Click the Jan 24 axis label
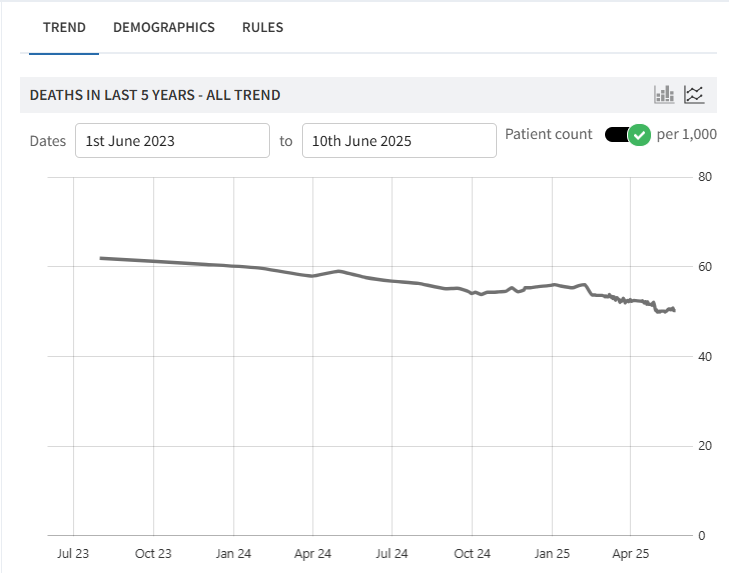The image size is (729, 573). 233,553
